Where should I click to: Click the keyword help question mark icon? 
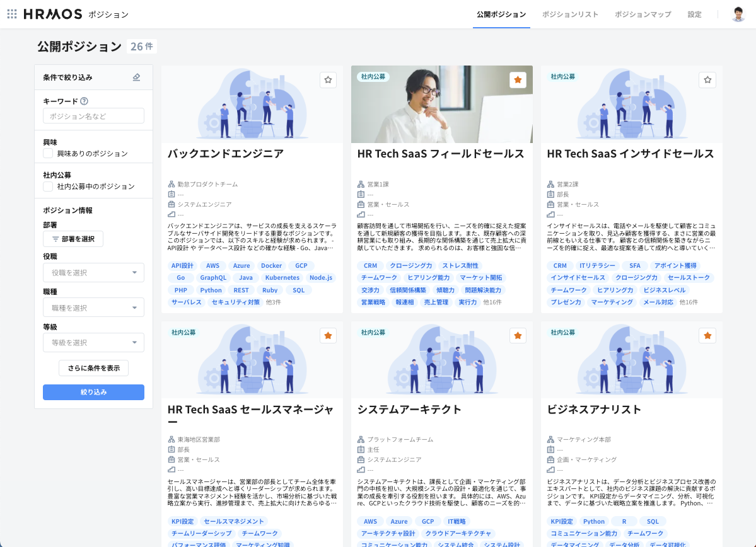click(84, 101)
